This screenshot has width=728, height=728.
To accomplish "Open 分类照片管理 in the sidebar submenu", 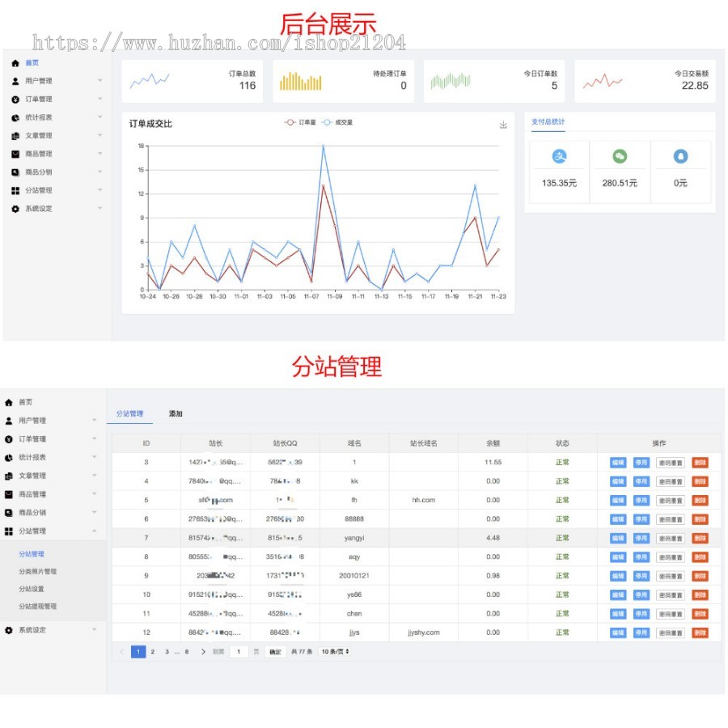I will [x=37, y=571].
